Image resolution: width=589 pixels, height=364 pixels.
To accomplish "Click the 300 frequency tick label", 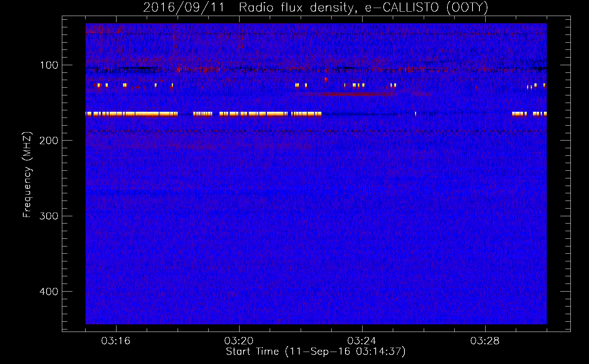I will coord(49,216).
